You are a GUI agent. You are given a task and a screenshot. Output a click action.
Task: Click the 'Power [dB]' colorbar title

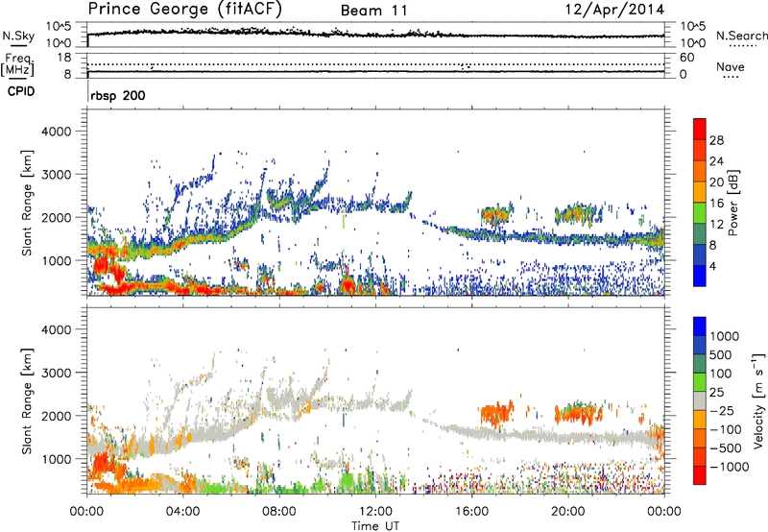pyautogui.click(x=733, y=203)
